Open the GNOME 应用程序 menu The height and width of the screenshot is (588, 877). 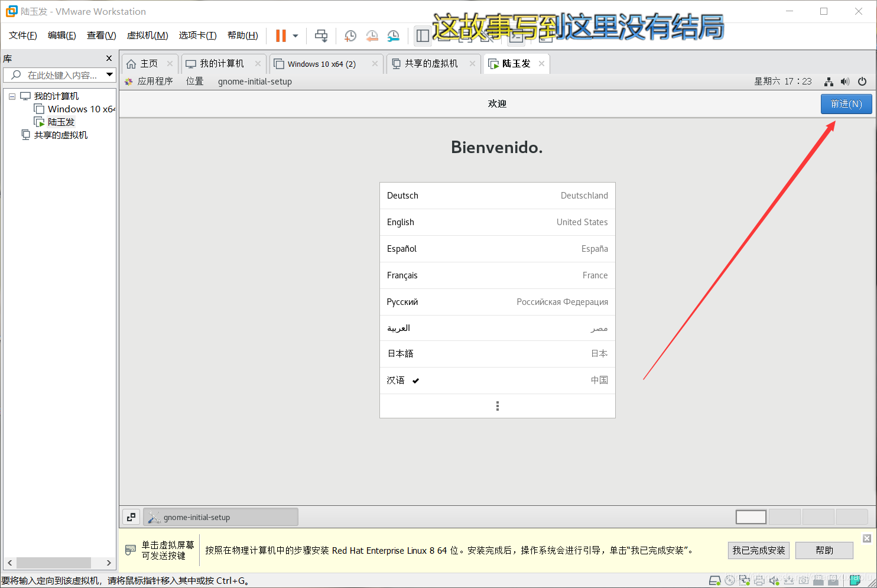pyautogui.click(x=149, y=81)
